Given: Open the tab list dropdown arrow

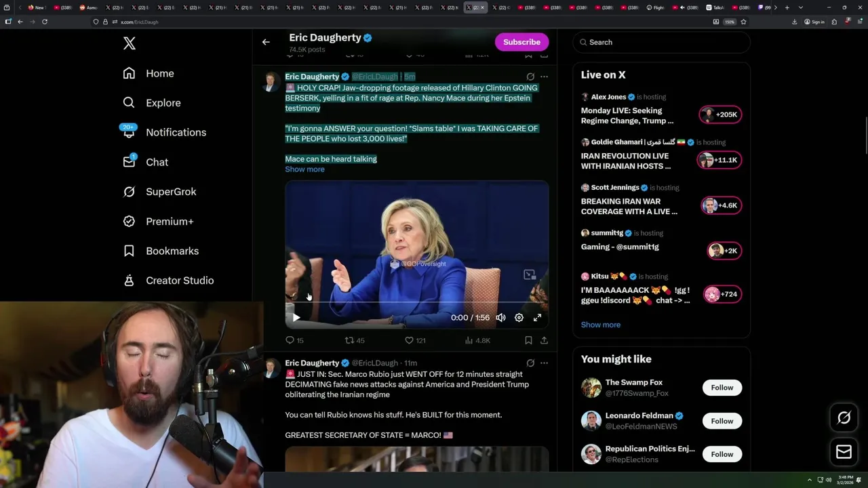Looking at the screenshot, I should pyautogui.click(x=801, y=7).
